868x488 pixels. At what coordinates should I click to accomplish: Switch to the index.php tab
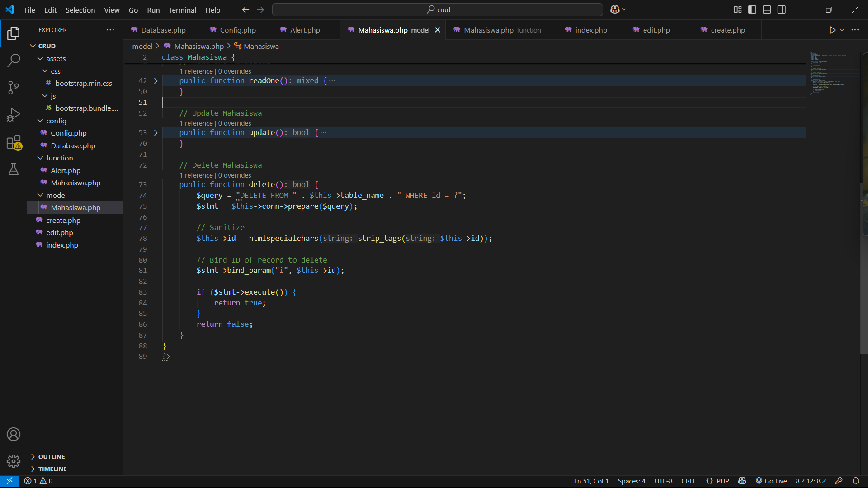[590, 30]
